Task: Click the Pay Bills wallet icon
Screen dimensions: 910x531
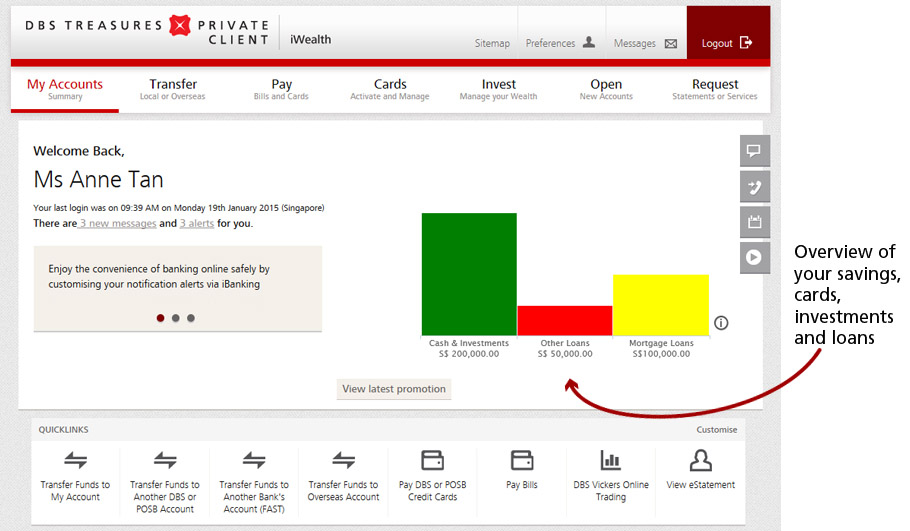Action: [522, 460]
